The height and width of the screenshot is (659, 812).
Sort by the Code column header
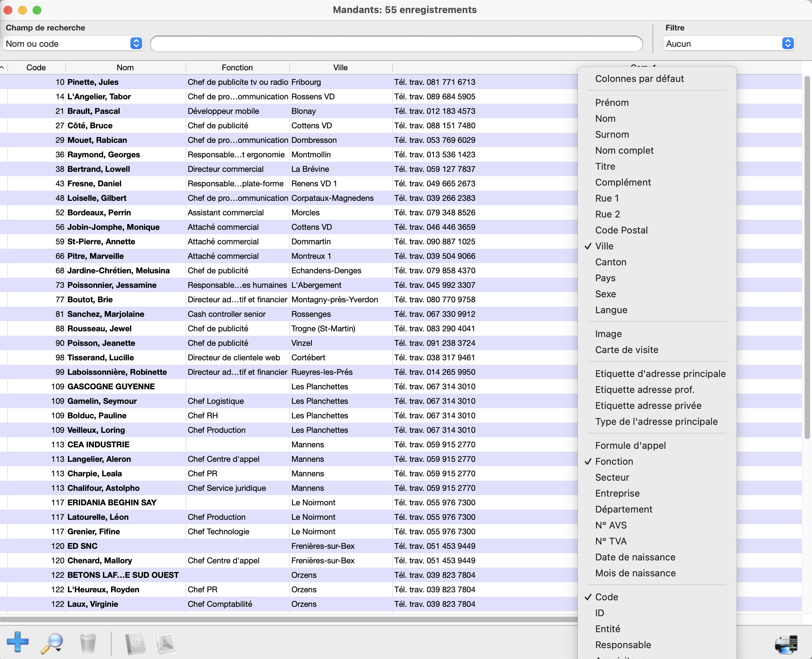[36, 67]
